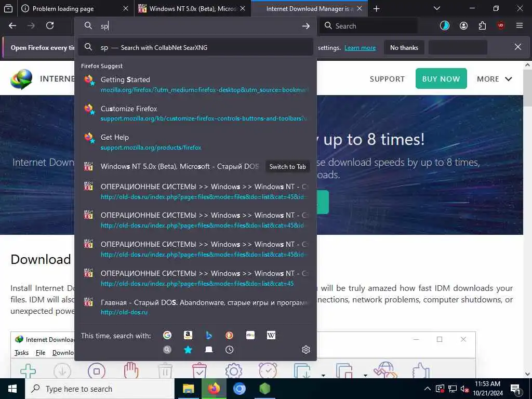This screenshot has width=532, height=399.
Task: Dismiss the notification bar with X
Action: 518,47
